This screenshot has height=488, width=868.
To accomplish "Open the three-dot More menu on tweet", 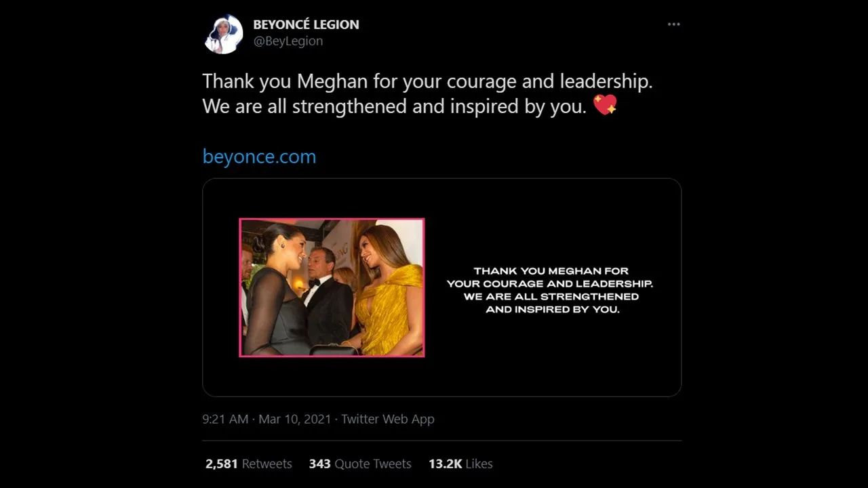I will (x=673, y=24).
